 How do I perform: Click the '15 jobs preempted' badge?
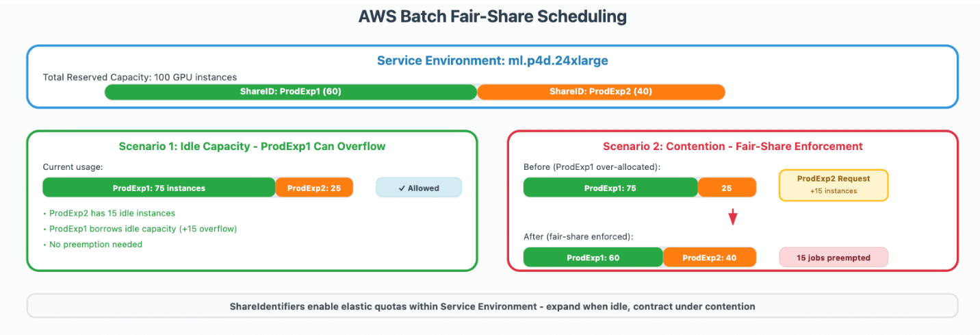coord(834,258)
